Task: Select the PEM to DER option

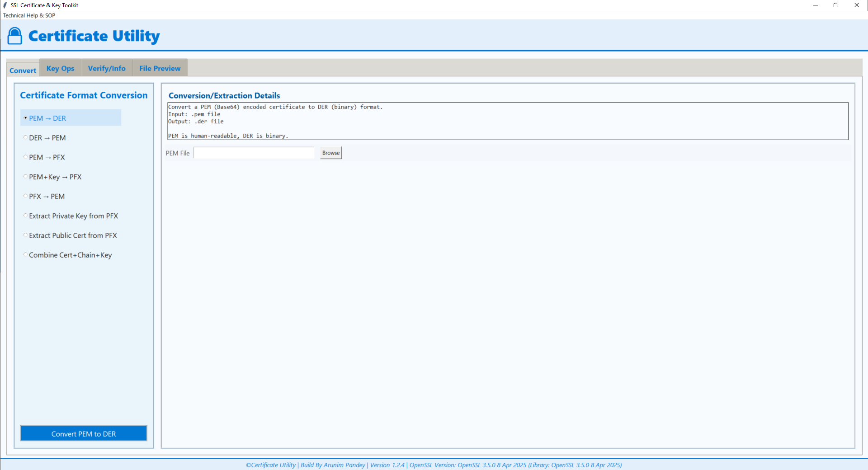Action: point(47,118)
